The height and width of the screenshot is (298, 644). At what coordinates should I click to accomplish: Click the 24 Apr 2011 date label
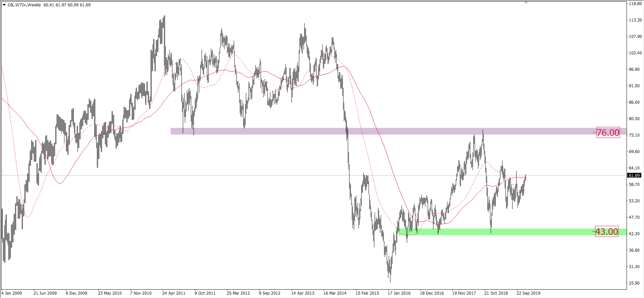tap(174, 293)
